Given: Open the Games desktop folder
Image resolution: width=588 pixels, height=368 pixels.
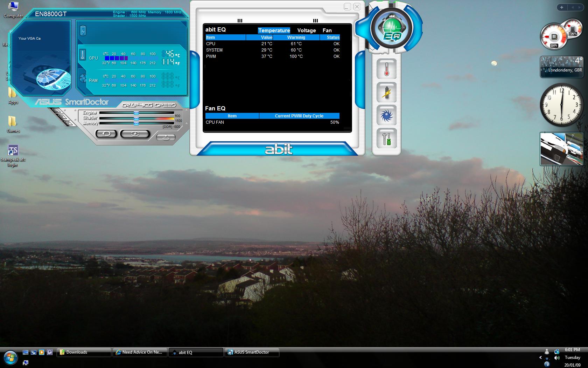Looking at the screenshot, I should click(13, 124).
